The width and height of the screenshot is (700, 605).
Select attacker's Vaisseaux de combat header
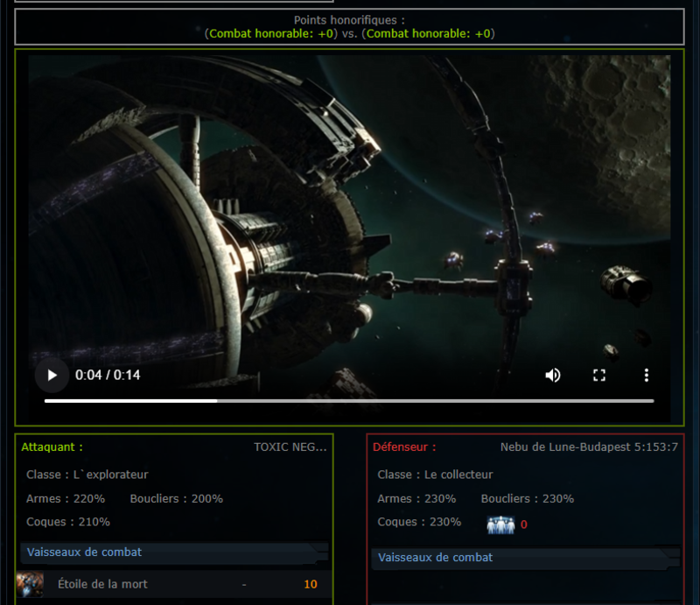pyautogui.click(x=174, y=552)
